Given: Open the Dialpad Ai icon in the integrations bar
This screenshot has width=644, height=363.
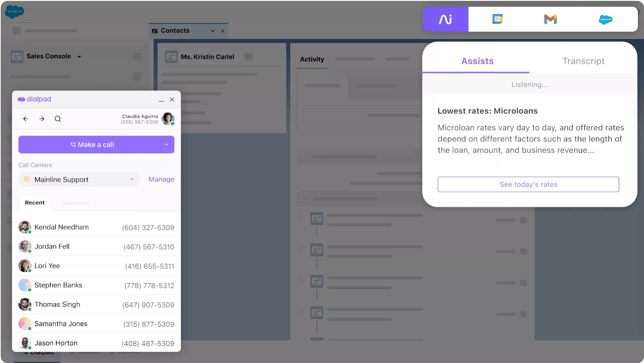Looking at the screenshot, I should tap(445, 19).
